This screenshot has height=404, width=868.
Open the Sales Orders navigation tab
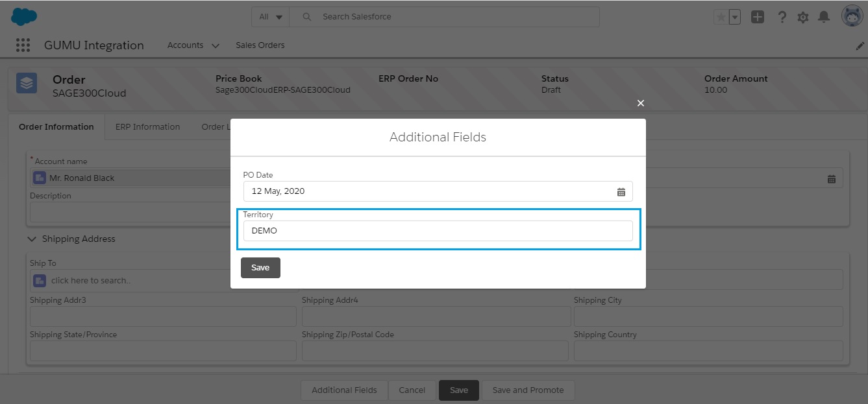coord(260,45)
